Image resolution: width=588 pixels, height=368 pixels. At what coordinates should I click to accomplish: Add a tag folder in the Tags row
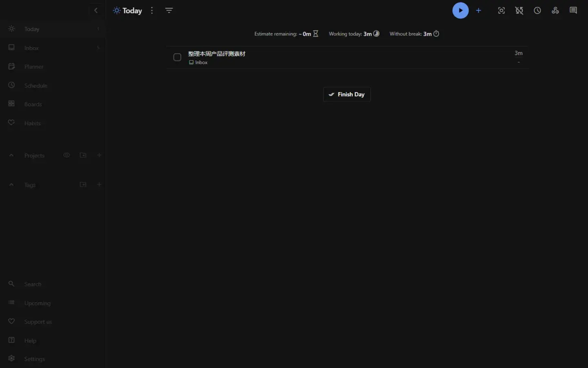tap(83, 185)
